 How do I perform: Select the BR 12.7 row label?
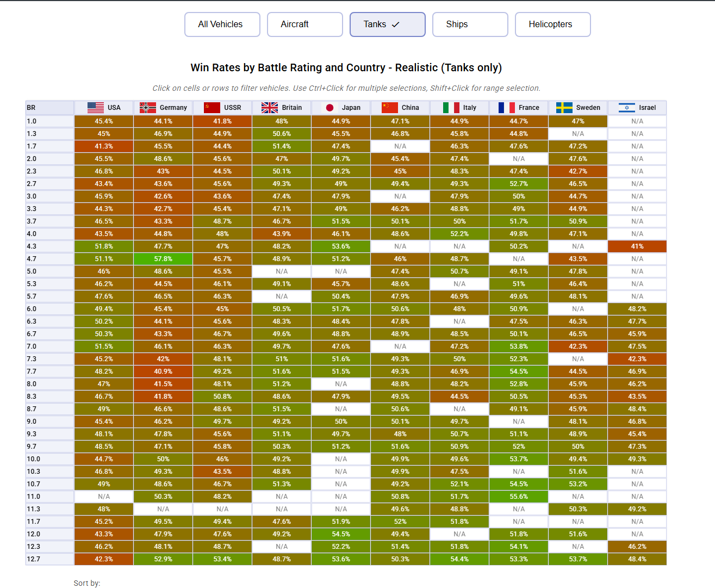coord(50,559)
